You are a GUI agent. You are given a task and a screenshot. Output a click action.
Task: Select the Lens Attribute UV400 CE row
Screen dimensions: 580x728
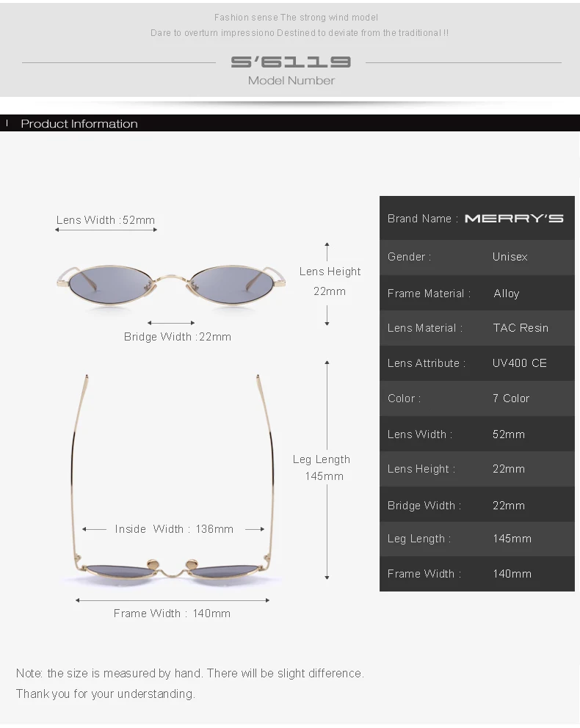477,363
